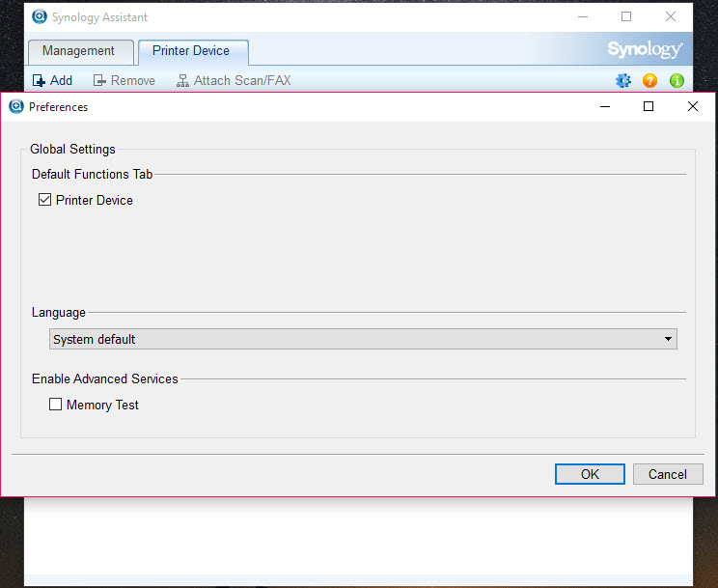Click the Synology Assistant title bar icon
This screenshot has height=588, width=718.
tap(40, 17)
